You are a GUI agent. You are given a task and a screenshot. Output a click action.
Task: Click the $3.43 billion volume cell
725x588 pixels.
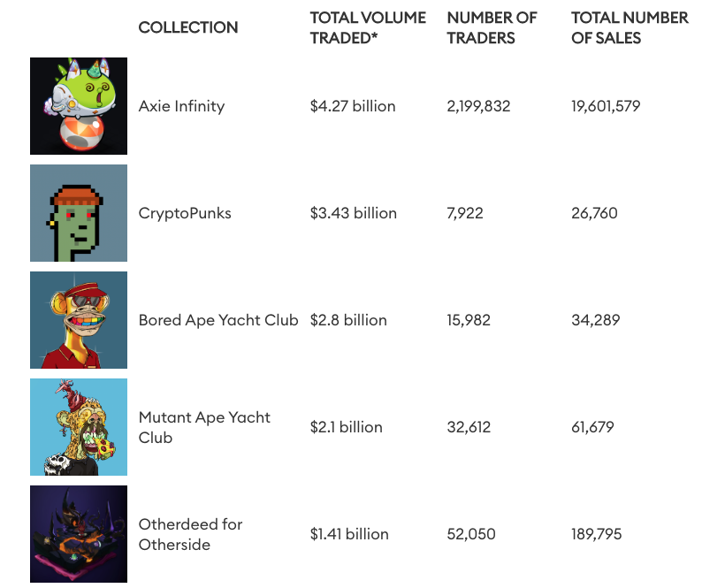point(354,213)
